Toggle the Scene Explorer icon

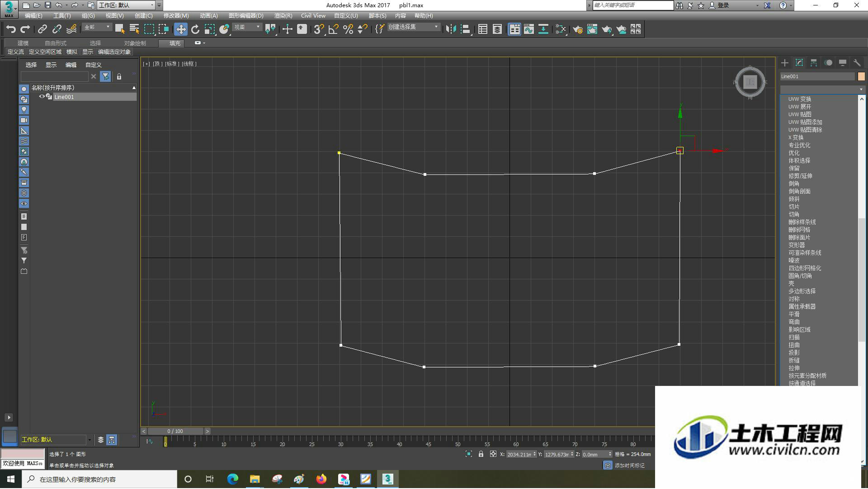point(483,29)
